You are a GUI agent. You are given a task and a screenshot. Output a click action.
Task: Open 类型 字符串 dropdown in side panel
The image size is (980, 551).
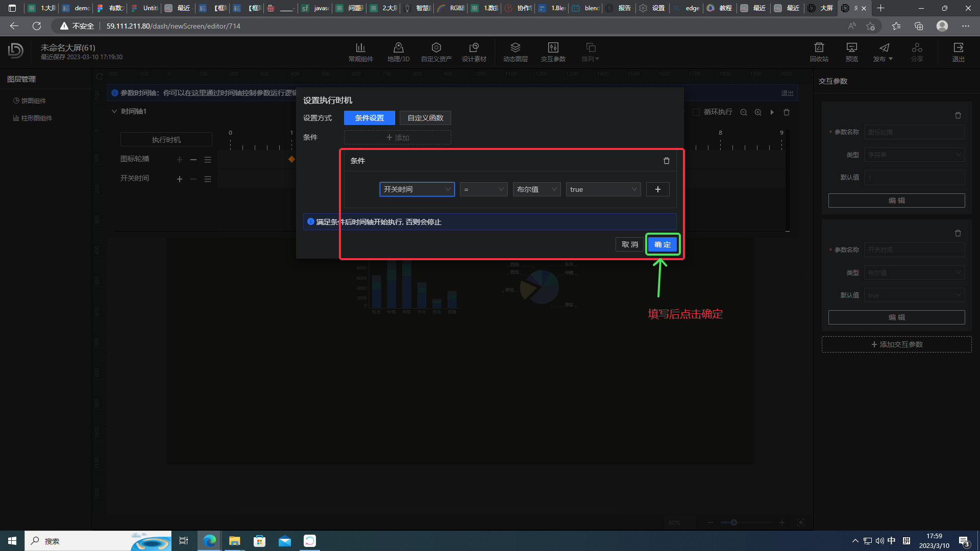coord(914,155)
